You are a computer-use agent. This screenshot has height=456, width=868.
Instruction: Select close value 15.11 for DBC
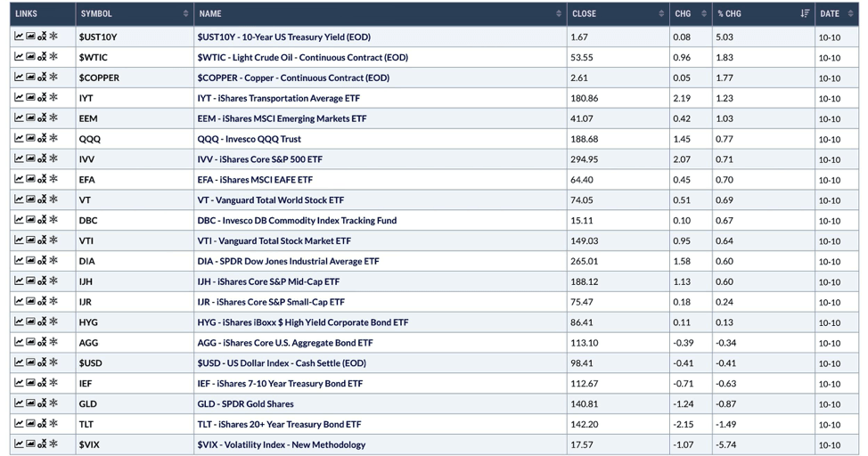pyautogui.click(x=581, y=220)
